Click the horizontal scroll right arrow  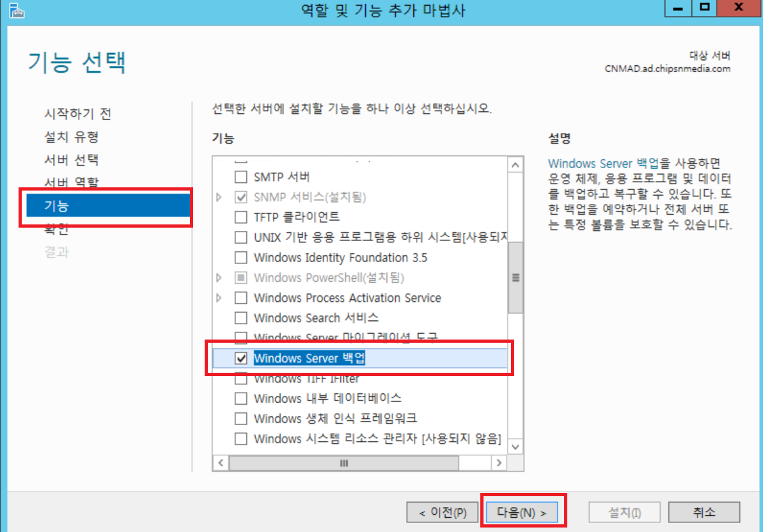(x=499, y=463)
